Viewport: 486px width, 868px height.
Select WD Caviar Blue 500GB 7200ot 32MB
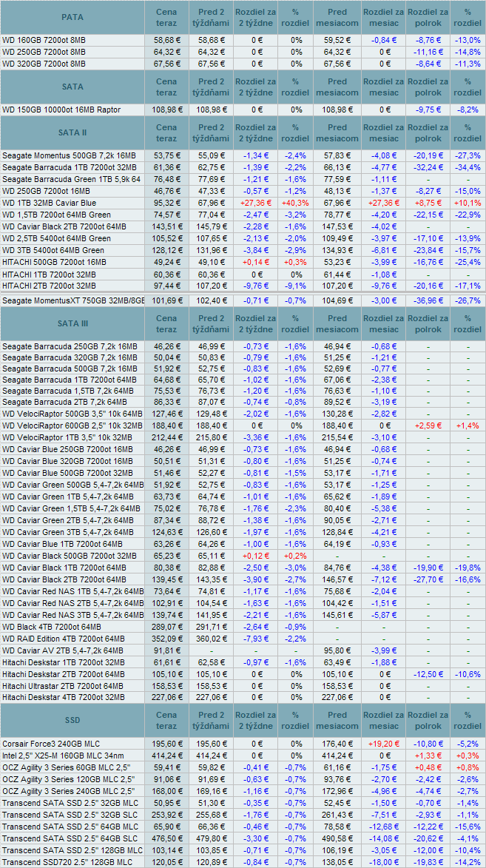[x=67, y=473]
